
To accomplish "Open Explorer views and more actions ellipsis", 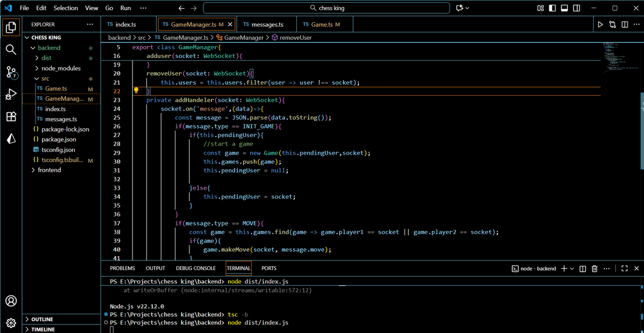I will [90, 24].
